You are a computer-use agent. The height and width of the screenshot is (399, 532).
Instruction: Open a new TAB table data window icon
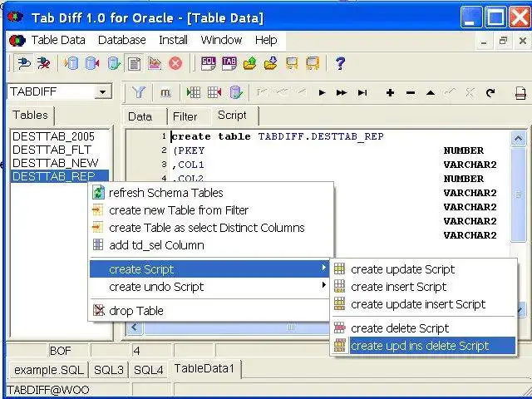point(229,63)
